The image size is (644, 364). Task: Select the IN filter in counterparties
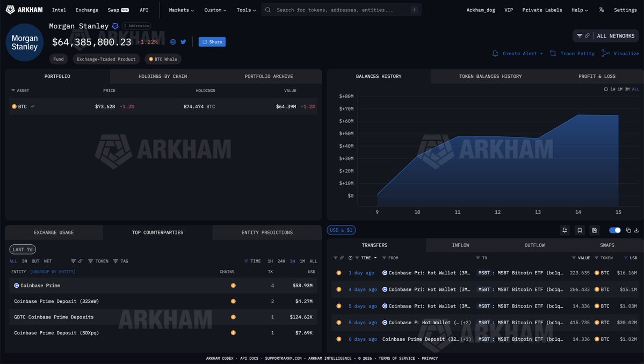pyautogui.click(x=24, y=261)
